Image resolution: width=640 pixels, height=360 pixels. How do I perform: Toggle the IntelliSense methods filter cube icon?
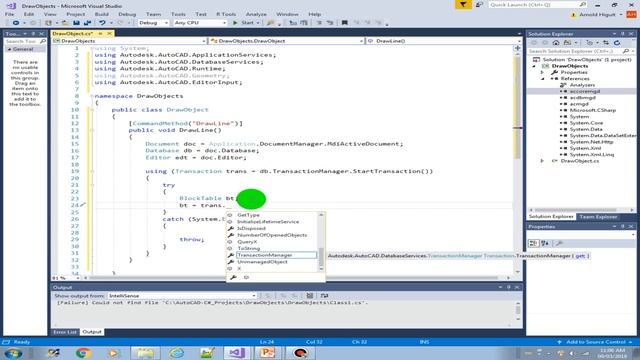(246, 278)
